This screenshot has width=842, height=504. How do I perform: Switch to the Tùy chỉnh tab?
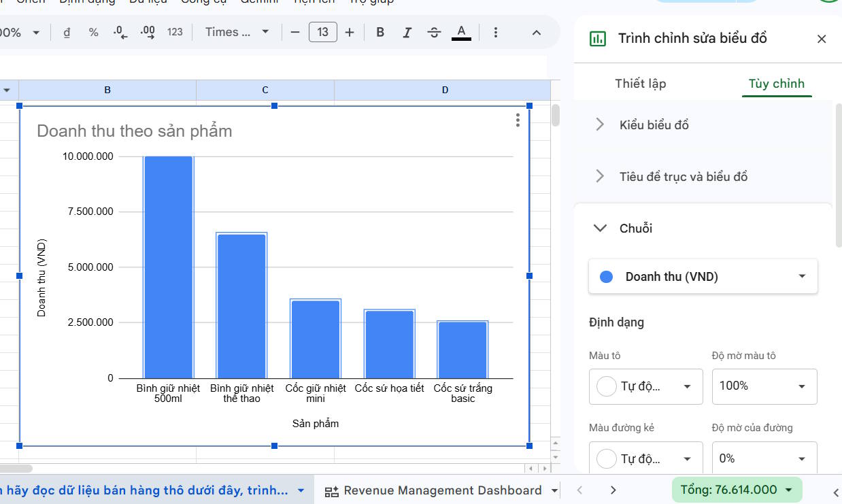(x=777, y=84)
